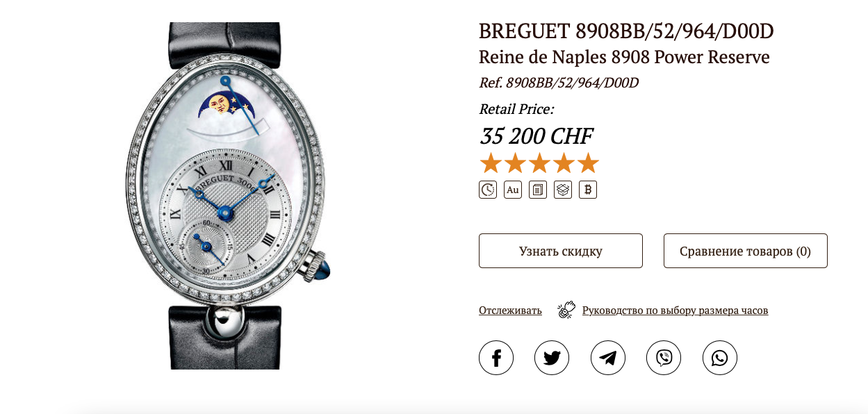Viewport: 868px width, 414px height.
Task: Click the BREGUET 8908BB/52/964/D00D title
Action: click(626, 31)
